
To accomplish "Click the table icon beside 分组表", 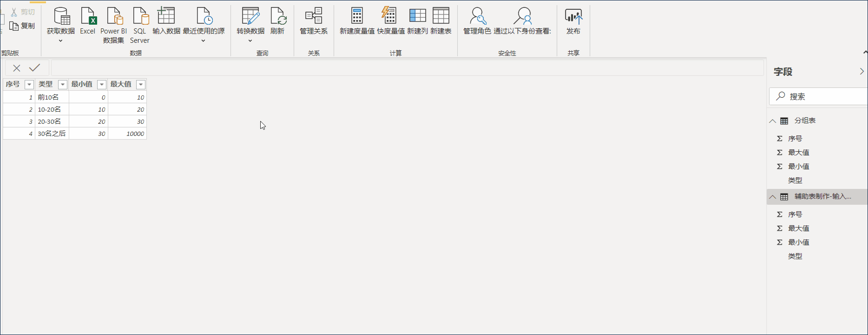I will pyautogui.click(x=784, y=121).
